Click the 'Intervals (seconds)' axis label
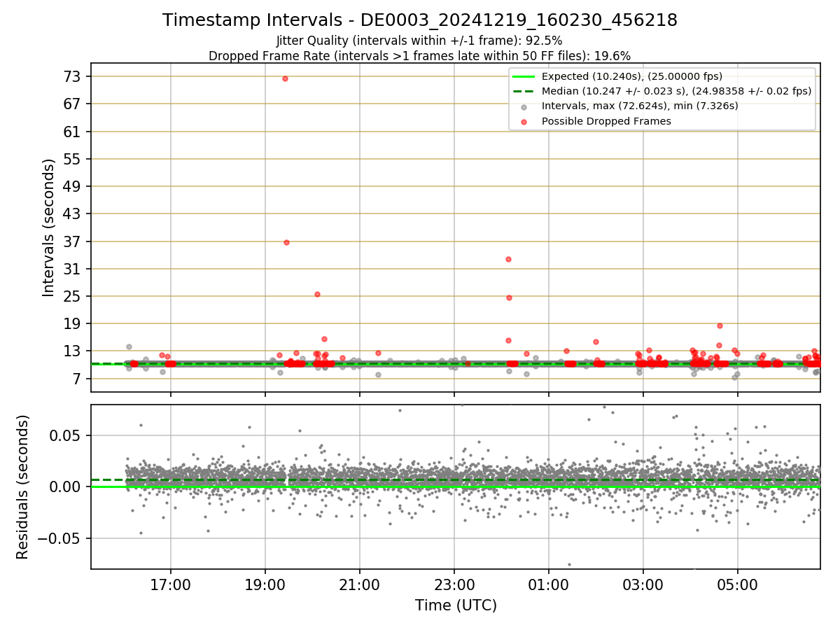This screenshot has height=630, width=840. [x=48, y=227]
